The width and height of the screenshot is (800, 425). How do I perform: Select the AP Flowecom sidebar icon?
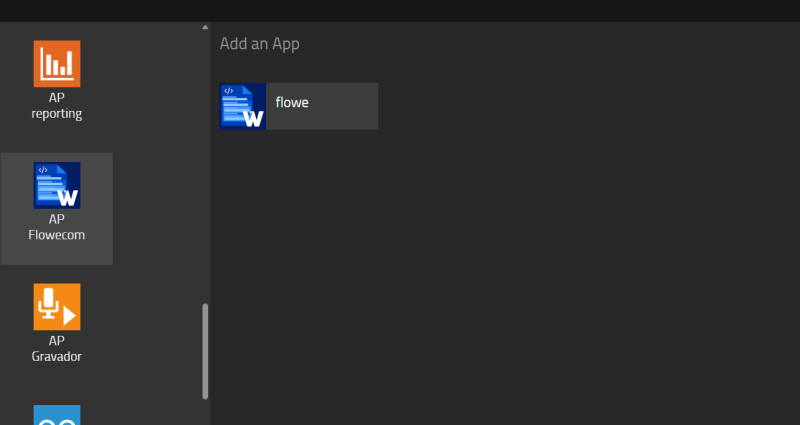coord(57,185)
